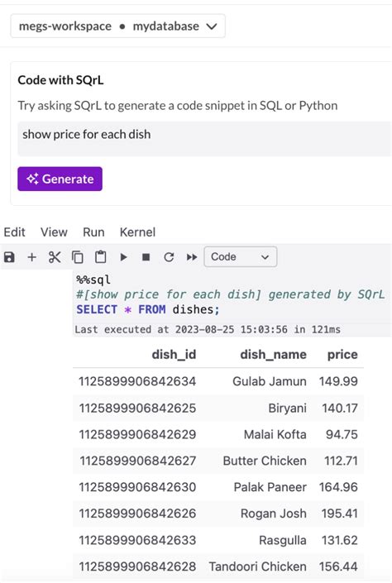
Task: Restart and run all cells with the fast-forward icon
Action: coord(192,257)
